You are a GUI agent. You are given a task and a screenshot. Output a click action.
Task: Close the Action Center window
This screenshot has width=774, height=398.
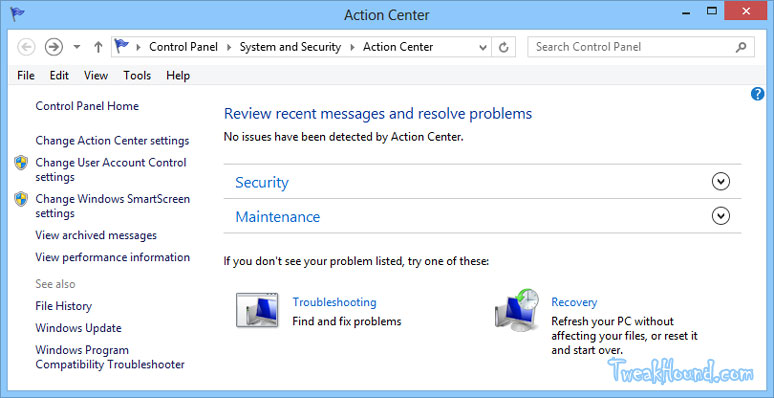pos(745,10)
